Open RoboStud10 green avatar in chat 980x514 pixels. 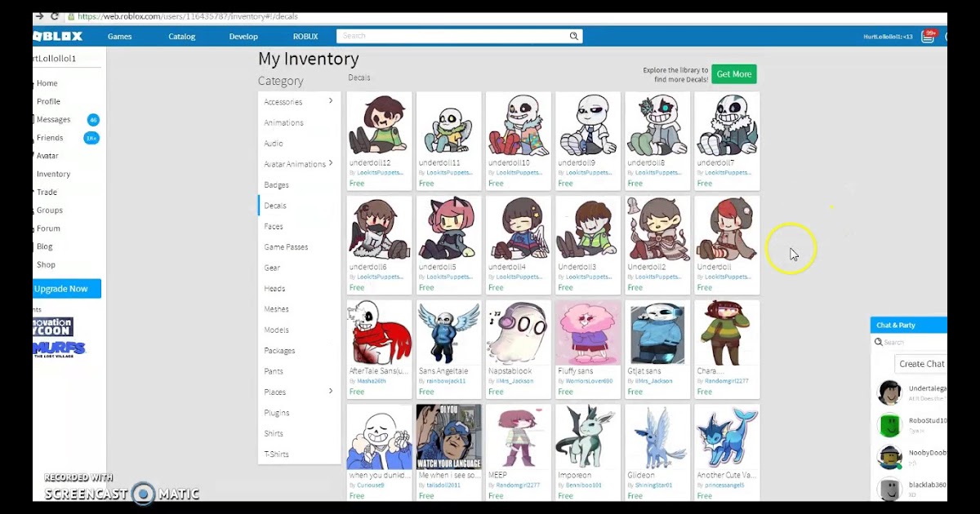[889, 425]
